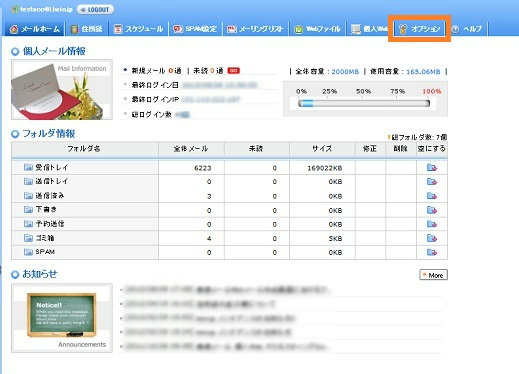The width and height of the screenshot is (519, 374).
Task: Click the 2000MB total capacity value
Action: pos(345,72)
